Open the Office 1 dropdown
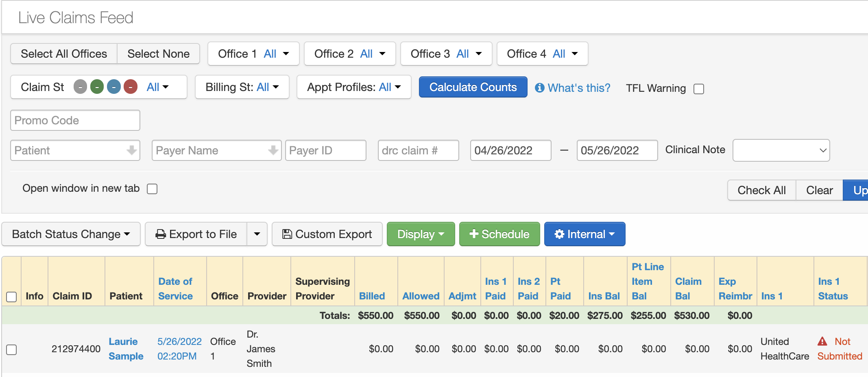868x377 pixels. coord(253,54)
